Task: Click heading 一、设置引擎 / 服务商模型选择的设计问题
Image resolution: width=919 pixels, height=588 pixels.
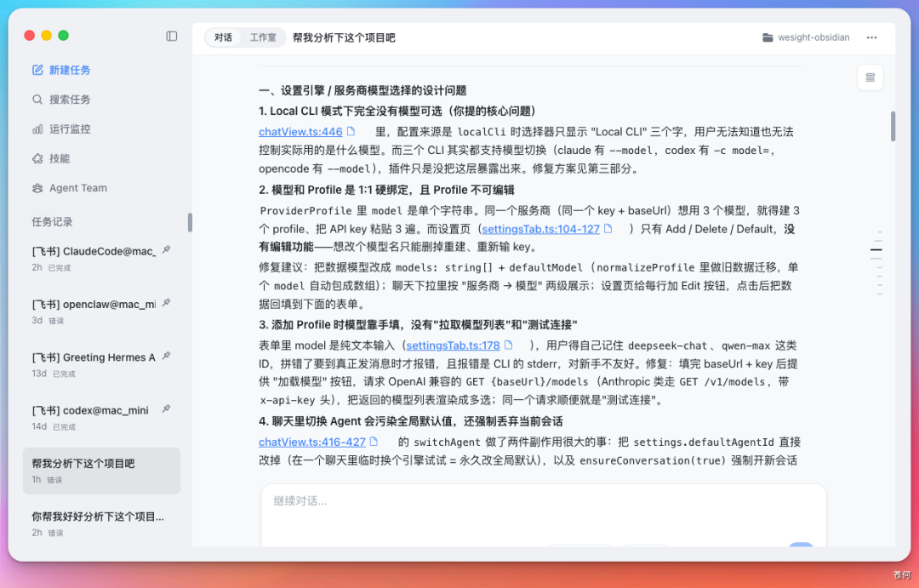Action: pos(362,90)
